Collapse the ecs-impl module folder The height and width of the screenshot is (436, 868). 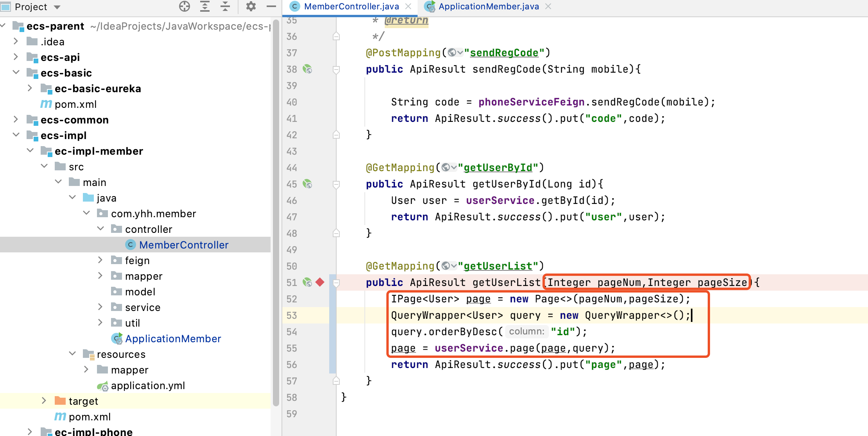pos(16,135)
